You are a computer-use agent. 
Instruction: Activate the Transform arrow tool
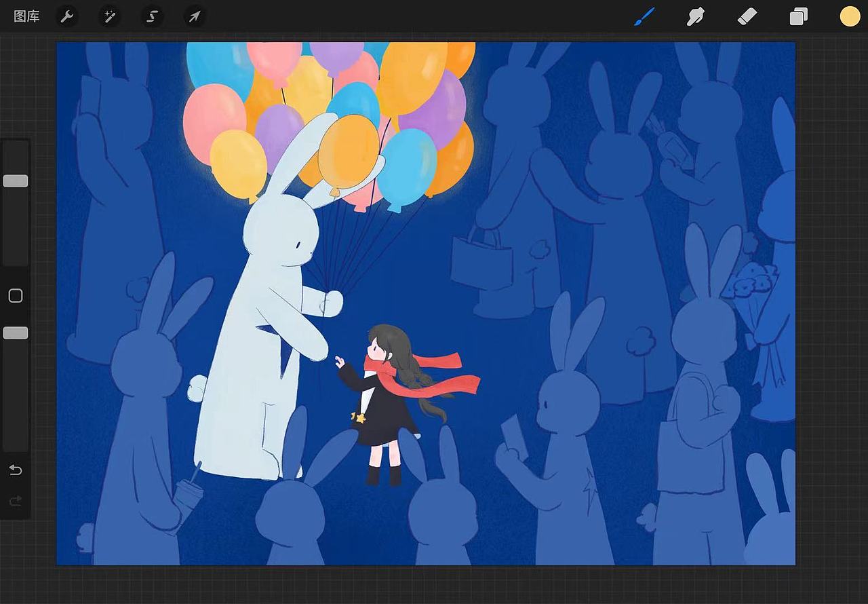pyautogui.click(x=195, y=16)
